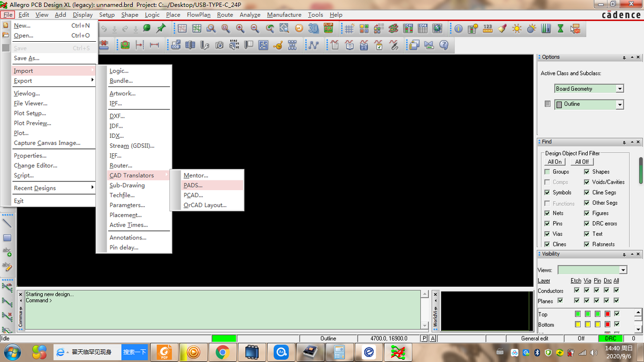644x362 pixels.
Task: Click the ODB export toolbar icon
Action: click(176, 45)
